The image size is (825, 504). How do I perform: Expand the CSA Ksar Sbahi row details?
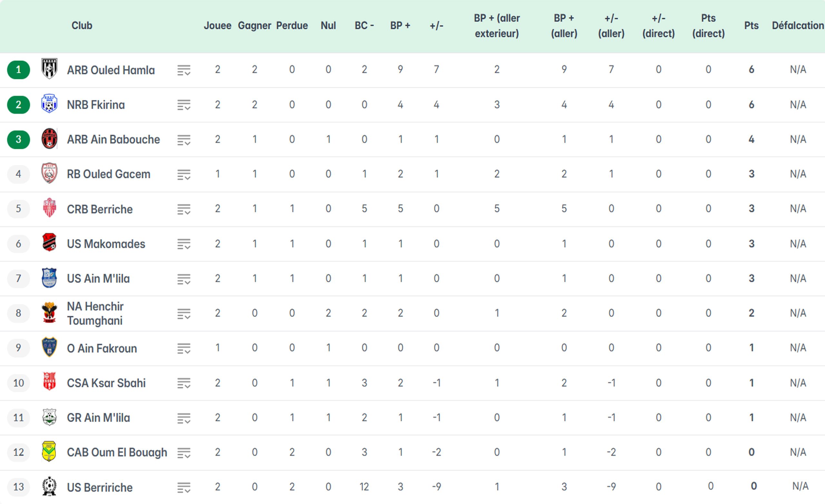[183, 383]
